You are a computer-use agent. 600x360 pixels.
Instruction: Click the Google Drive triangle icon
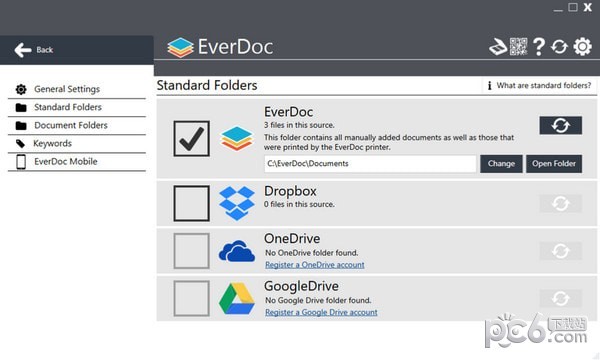pos(236,298)
